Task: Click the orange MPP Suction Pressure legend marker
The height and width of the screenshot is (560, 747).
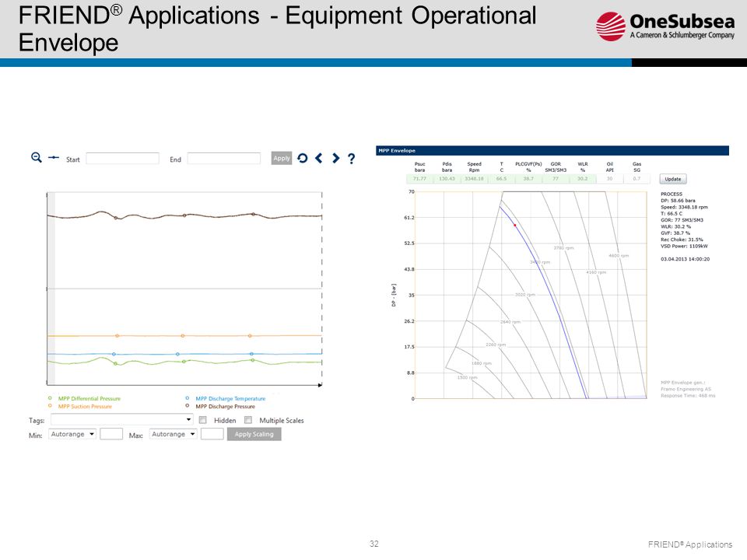Action: [x=50, y=406]
